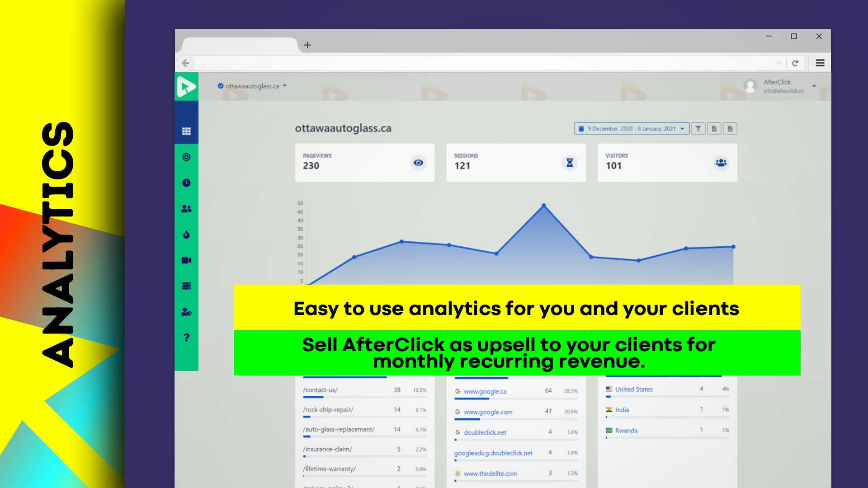Open the dashboard grid icon in sidebar
The image size is (868, 488).
click(186, 131)
